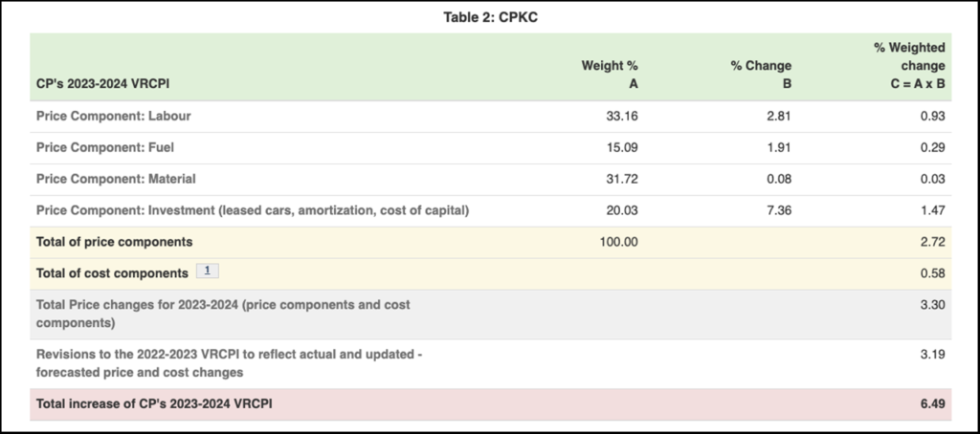Image resolution: width=980 pixels, height=434 pixels.
Task: Click the Price Component: Investment row label
Action: point(254,210)
